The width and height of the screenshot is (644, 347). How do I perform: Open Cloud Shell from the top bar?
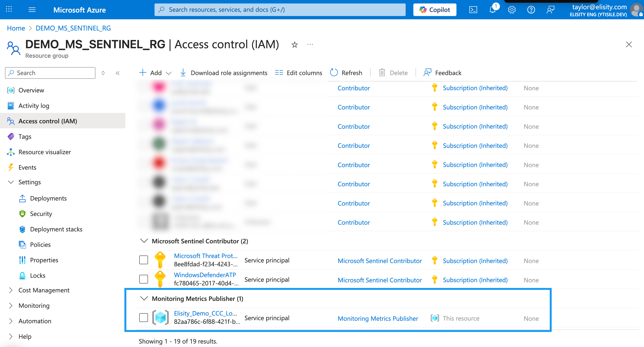473,9
